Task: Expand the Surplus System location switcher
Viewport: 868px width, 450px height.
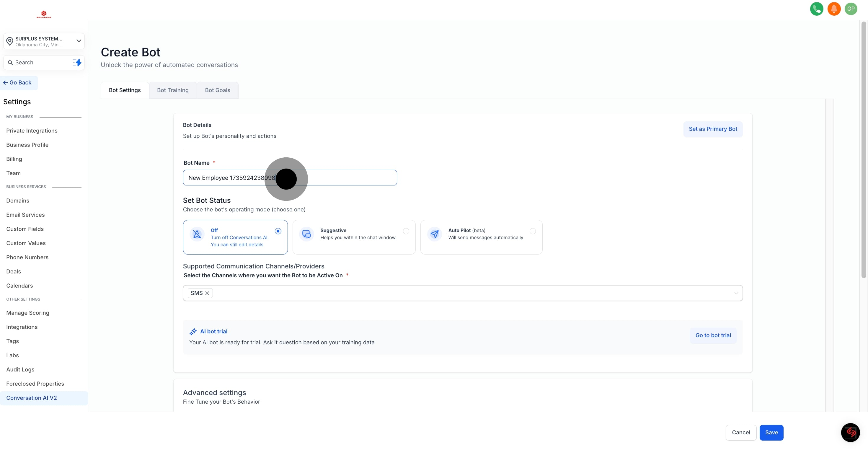Action: [x=44, y=41]
